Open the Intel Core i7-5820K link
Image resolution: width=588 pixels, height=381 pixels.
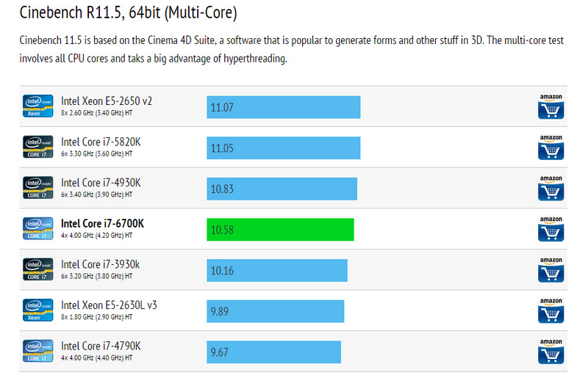click(101, 142)
